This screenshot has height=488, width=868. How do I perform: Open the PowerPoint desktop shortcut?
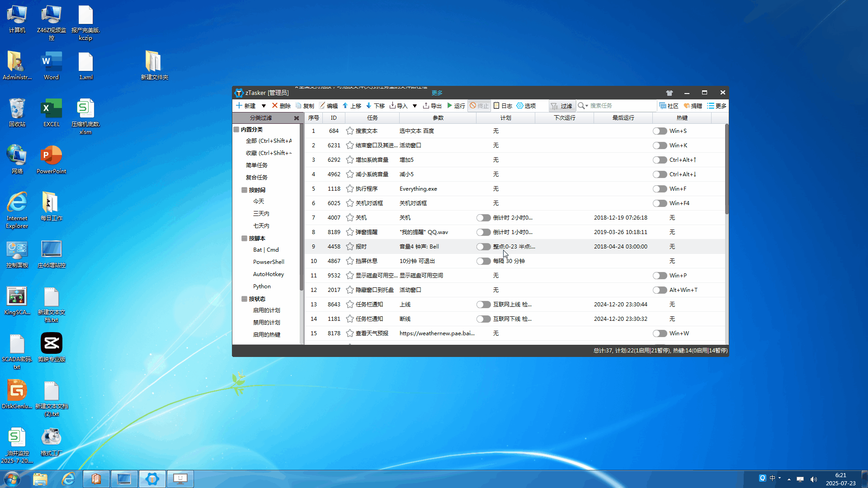pyautogui.click(x=51, y=160)
